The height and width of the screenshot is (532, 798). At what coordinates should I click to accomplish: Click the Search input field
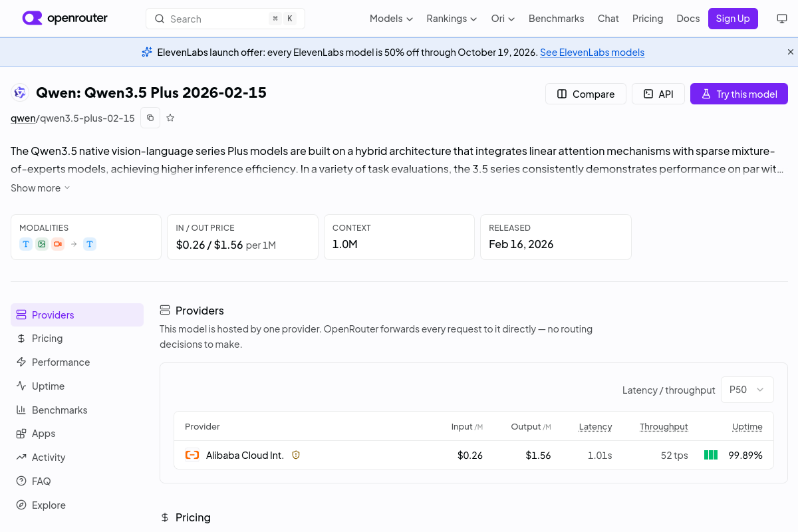click(x=225, y=19)
